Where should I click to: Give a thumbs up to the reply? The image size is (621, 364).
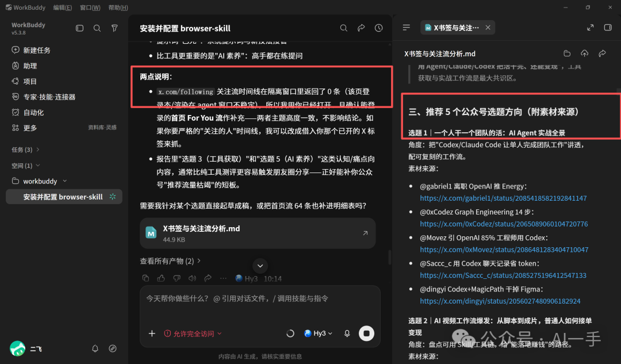[161, 278]
